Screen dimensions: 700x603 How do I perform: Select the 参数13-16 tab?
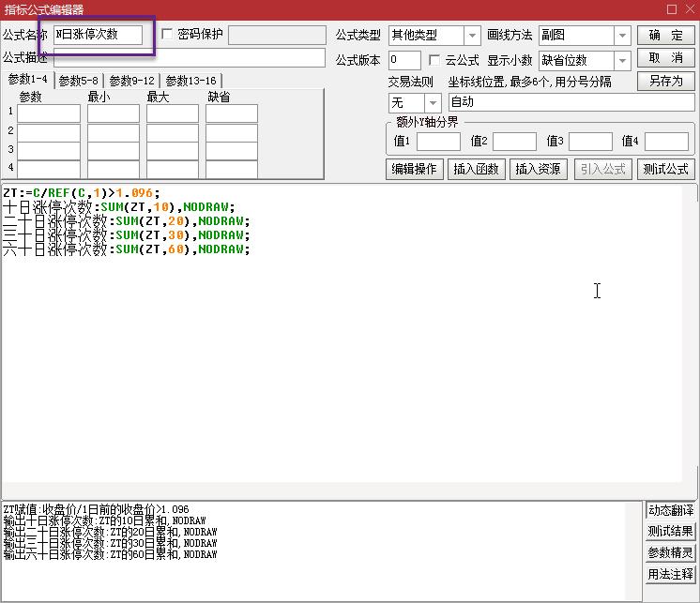click(191, 81)
